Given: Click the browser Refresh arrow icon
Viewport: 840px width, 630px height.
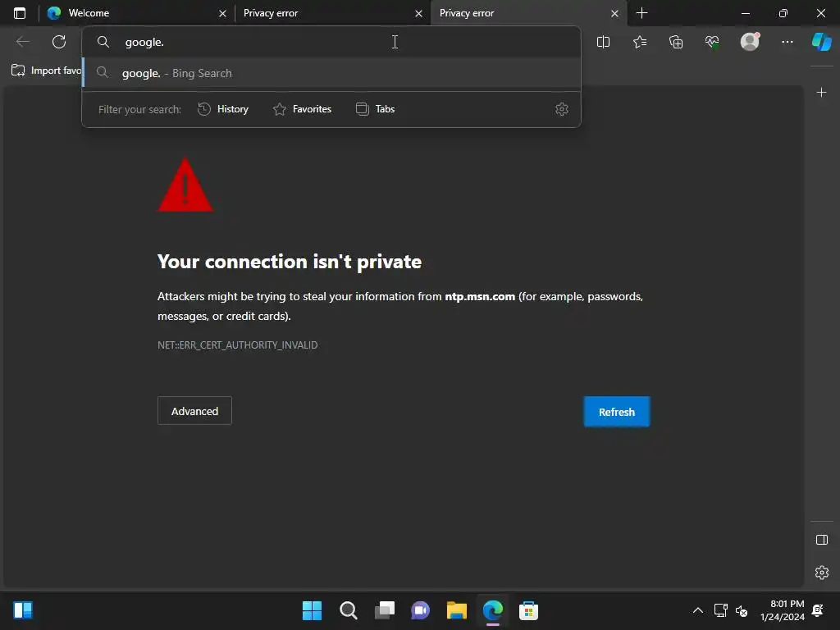Looking at the screenshot, I should pyautogui.click(x=59, y=42).
